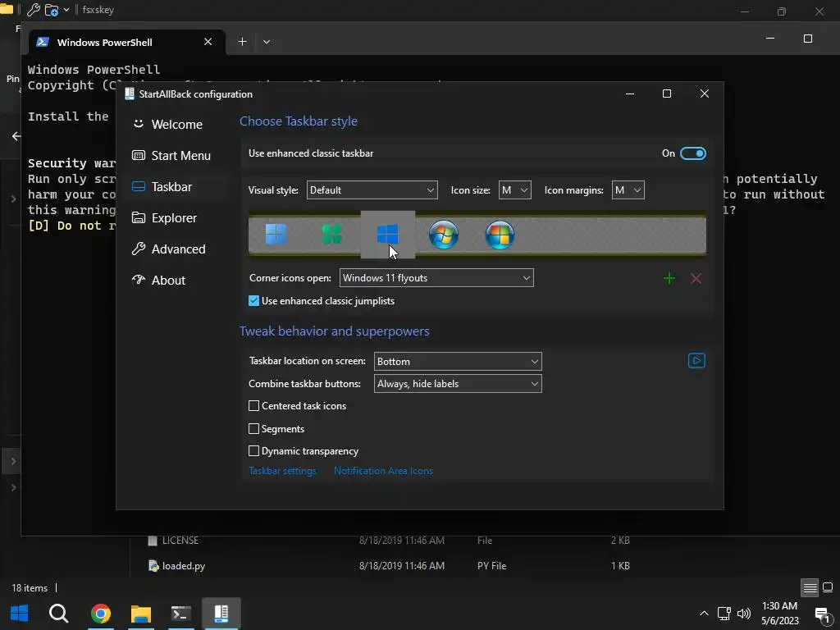Open the volume tray icon
The height and width of the screenshot is (630, 840).
click(743, 614)
